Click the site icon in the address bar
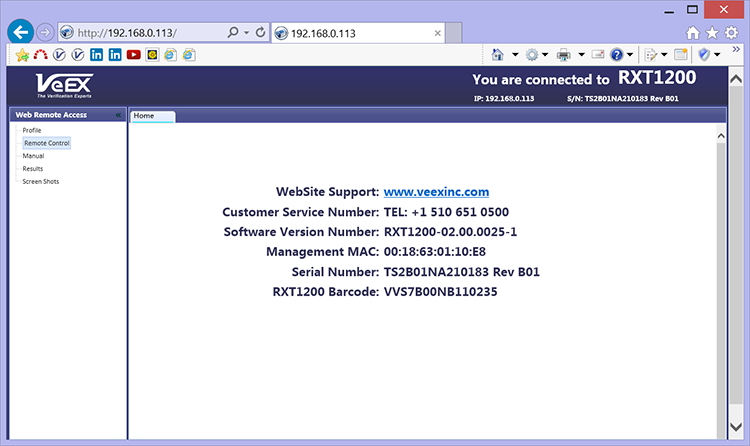 (x=66, y=33)
